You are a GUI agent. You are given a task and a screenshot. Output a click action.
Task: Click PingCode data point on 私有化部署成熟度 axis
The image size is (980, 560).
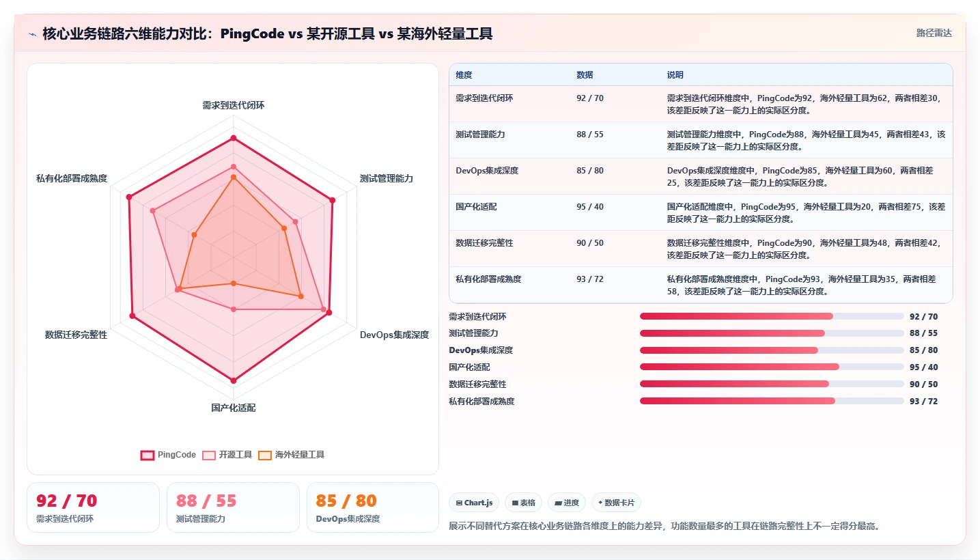(129, 197)
